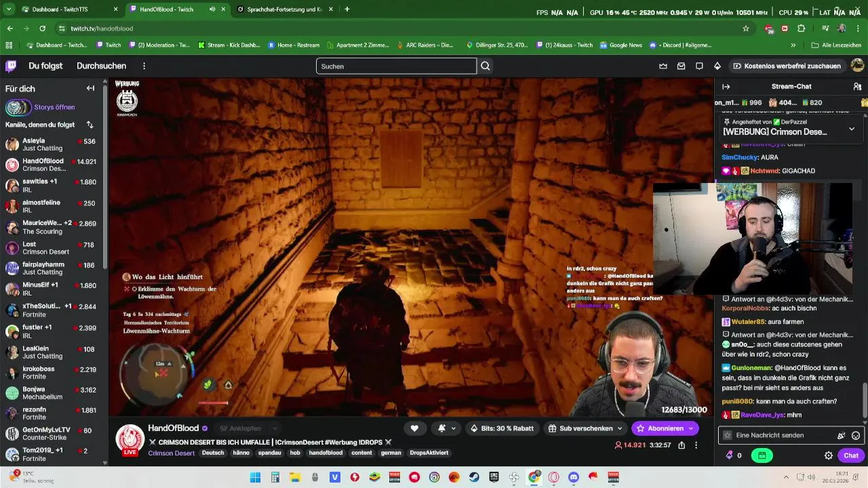Open Durchsuchen navigation item
Screen dimensions: 868x488
coord(101,66)
